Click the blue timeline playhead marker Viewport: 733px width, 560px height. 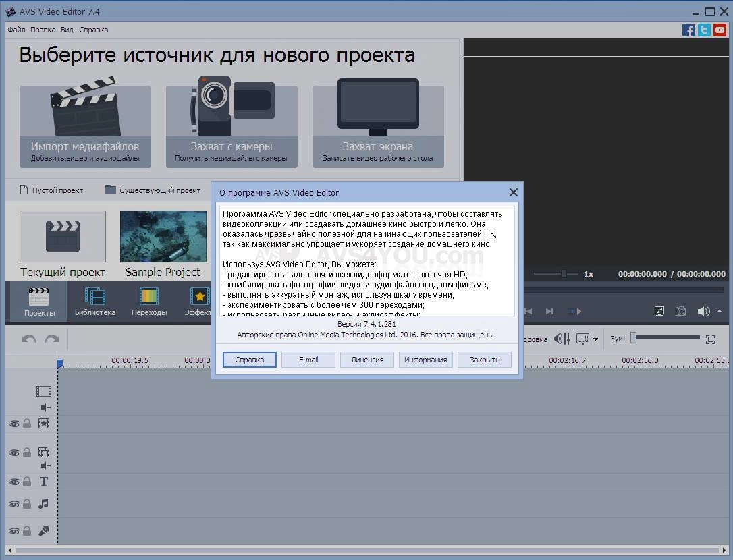pyautogui.click(x=60, y=363)
